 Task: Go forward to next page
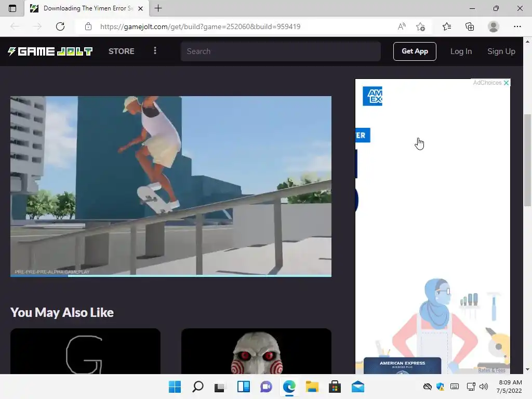tap(37, 26)
